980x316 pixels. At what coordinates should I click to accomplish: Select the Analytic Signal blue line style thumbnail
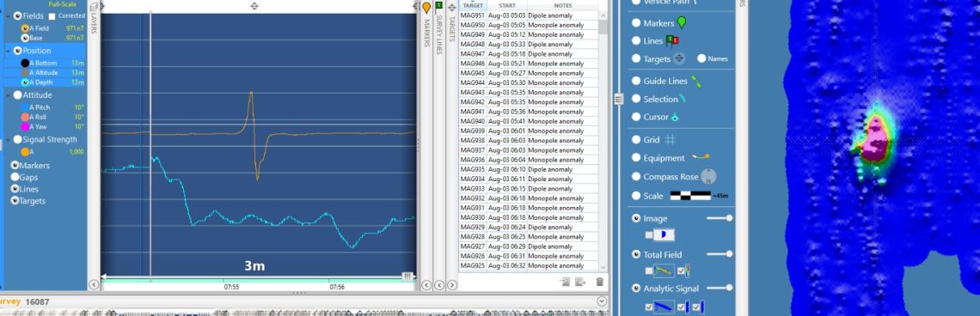tap(664, 307)
